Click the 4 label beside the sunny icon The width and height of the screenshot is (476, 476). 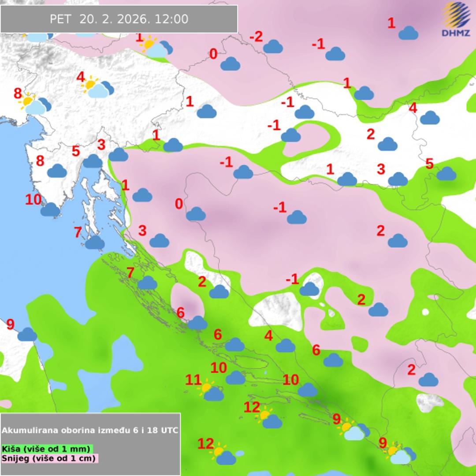tap(80, 78)
